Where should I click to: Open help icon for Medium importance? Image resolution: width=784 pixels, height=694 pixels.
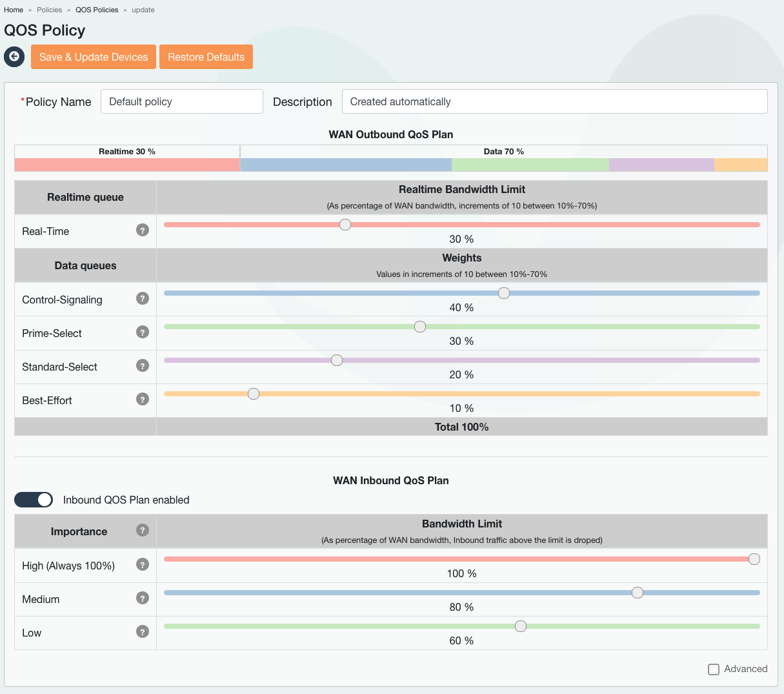pos(143,598)
